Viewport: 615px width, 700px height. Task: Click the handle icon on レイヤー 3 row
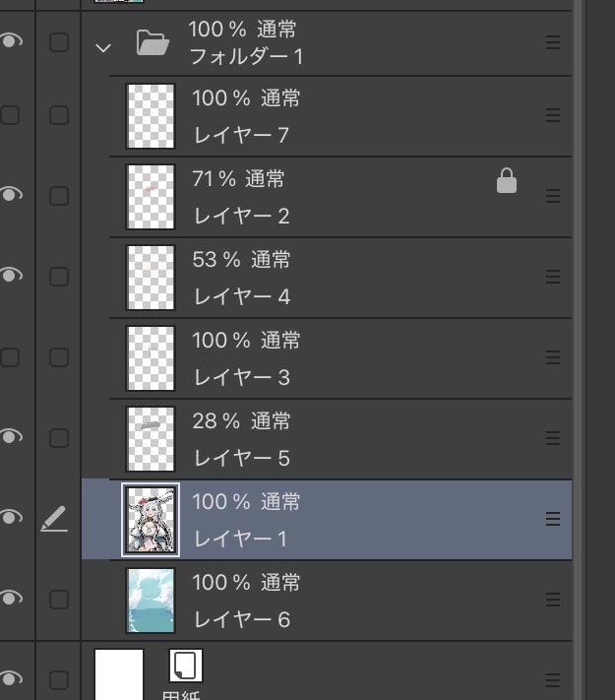click(553, 357)
